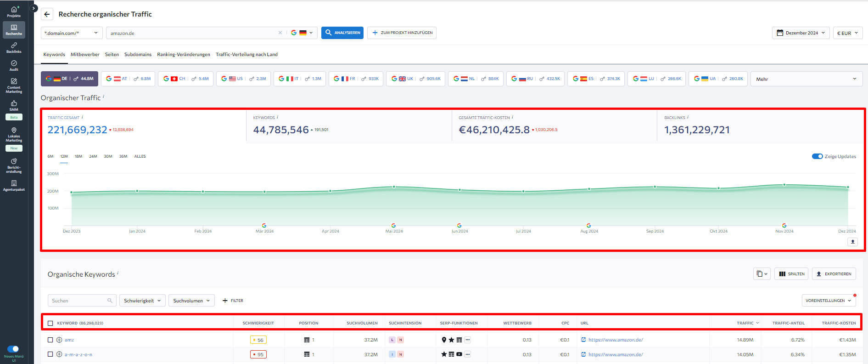Image resolution: width=868 pixels, height=364 pixels.
Task: Click the Exportieren button
Action: click(x=834, y=274)
